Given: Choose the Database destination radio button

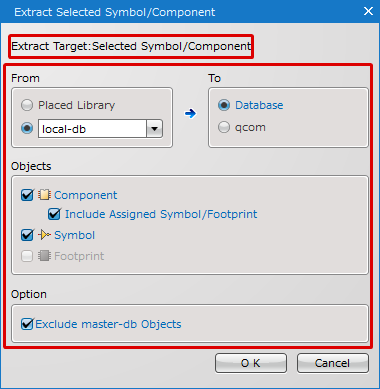Looking at the screenshot, I should click(x=224, y=105).
